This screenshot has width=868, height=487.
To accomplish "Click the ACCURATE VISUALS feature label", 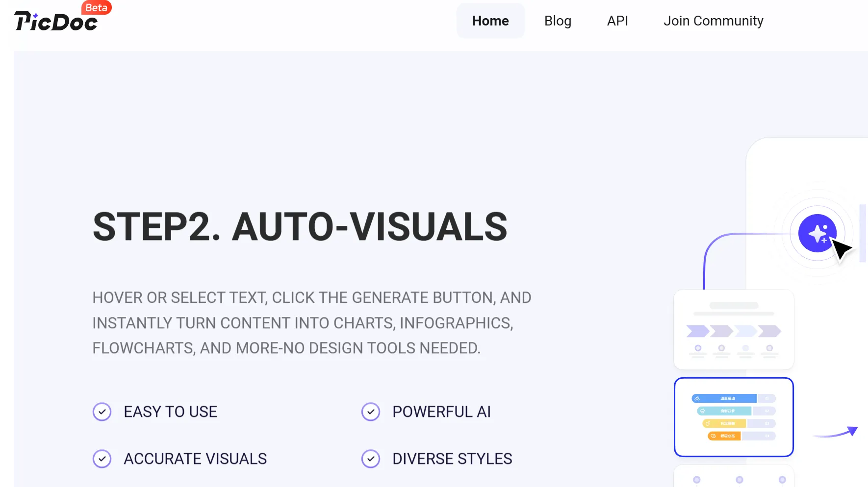I will coord(195,459).
